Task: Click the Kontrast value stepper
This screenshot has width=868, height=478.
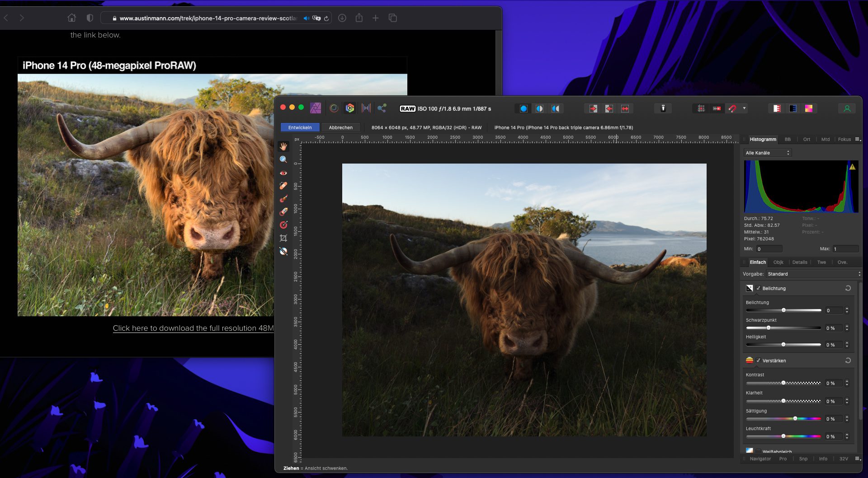Action: click(x=847, y=383)
